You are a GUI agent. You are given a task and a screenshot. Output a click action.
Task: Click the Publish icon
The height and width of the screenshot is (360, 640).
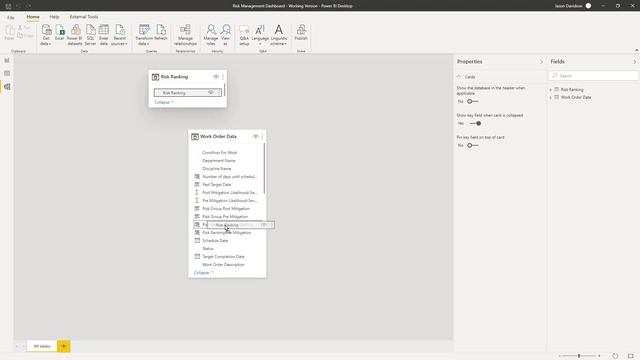301,33
